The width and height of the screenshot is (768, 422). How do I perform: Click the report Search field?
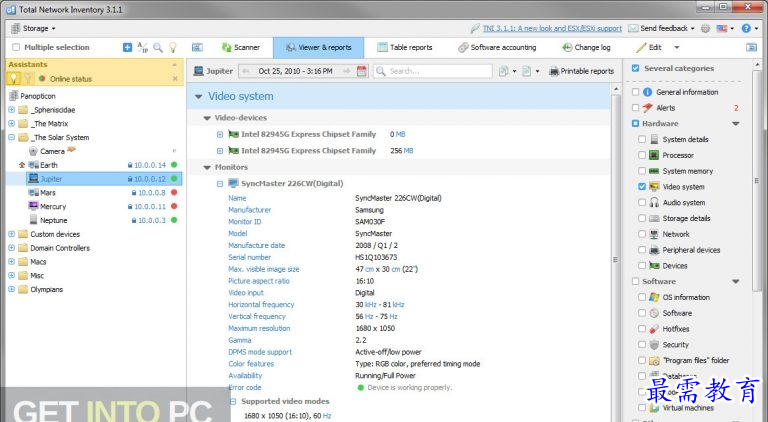(x=433, y=71)
